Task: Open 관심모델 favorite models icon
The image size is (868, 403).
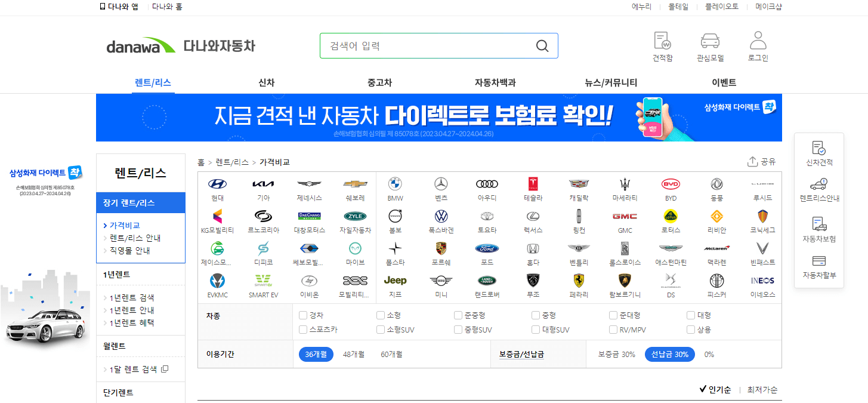Action: click(709, 46)
